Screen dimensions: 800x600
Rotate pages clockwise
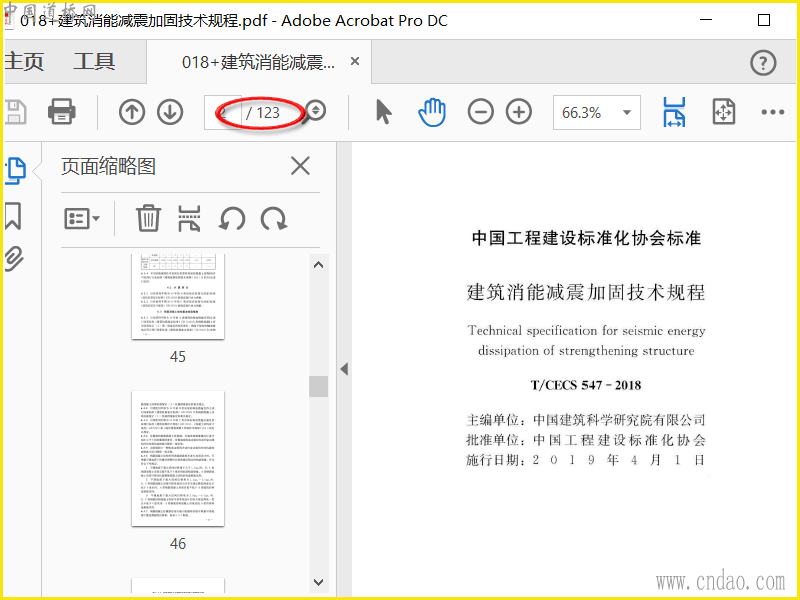click(274, 219)
